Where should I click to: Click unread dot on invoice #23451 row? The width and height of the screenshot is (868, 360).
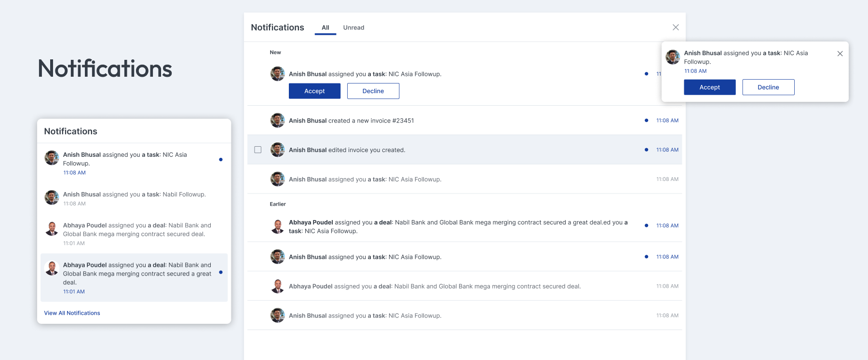[646, 121]
